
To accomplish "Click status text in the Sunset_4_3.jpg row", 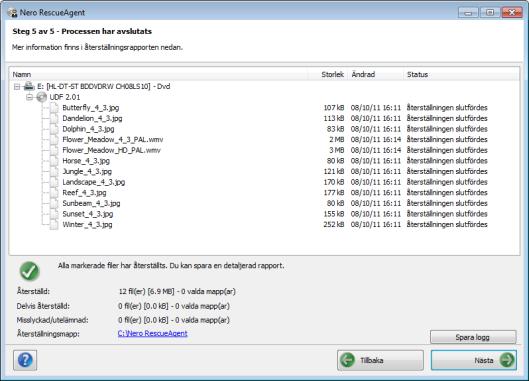I will [x=447, y=214].
